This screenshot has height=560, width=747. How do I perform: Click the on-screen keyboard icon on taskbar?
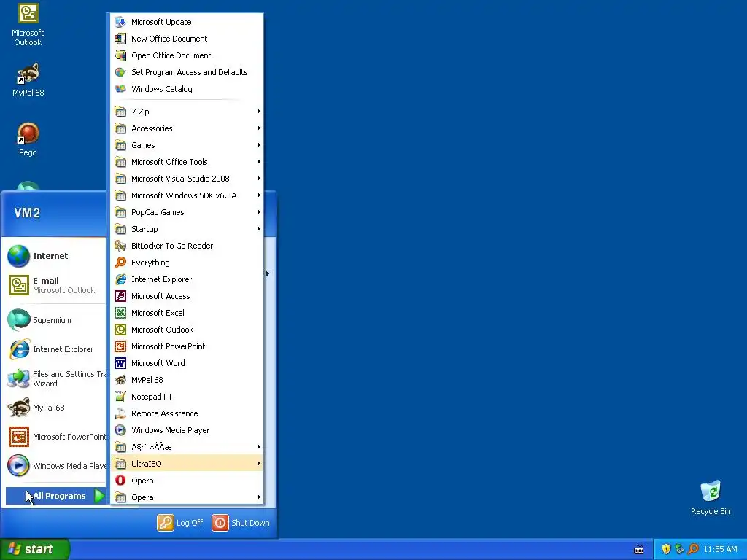(639, 550)
